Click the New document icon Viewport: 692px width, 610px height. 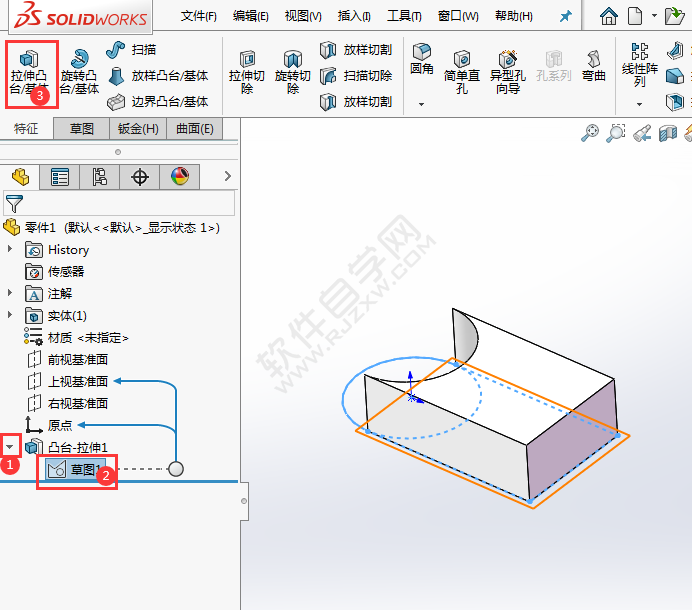click(x=635, y=16)
